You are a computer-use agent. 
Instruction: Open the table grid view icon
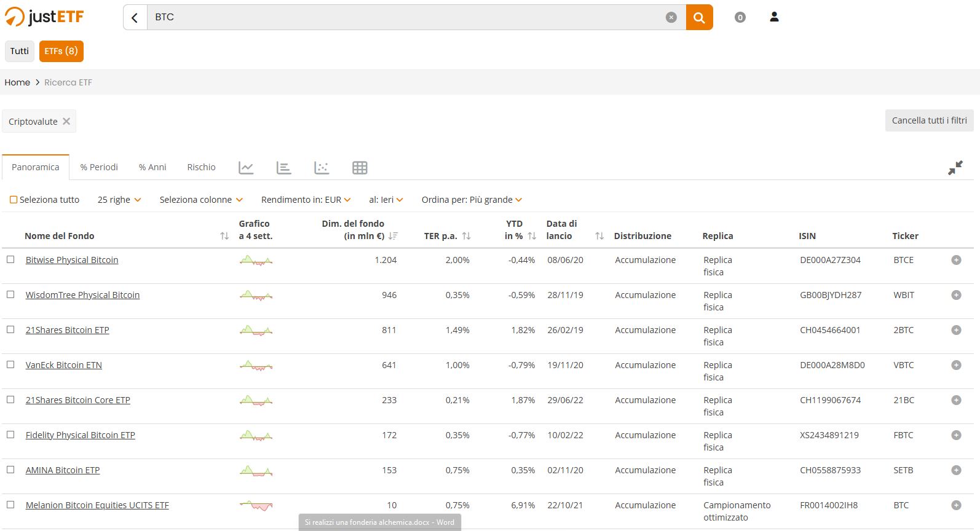point(360,167)
